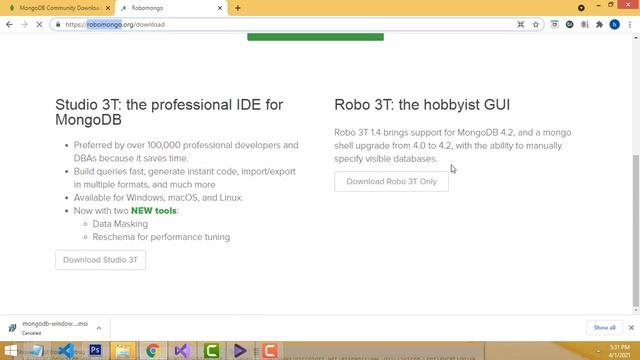This screenshot has width=640, height=360.
Task: Close the downloads bar
Action: pyautogui.click(x=631, y=328)
